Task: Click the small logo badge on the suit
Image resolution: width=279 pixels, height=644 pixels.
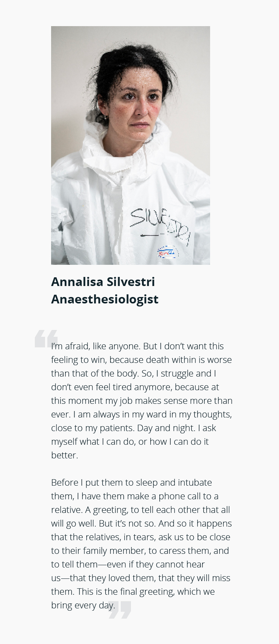Action: (167, 252)
